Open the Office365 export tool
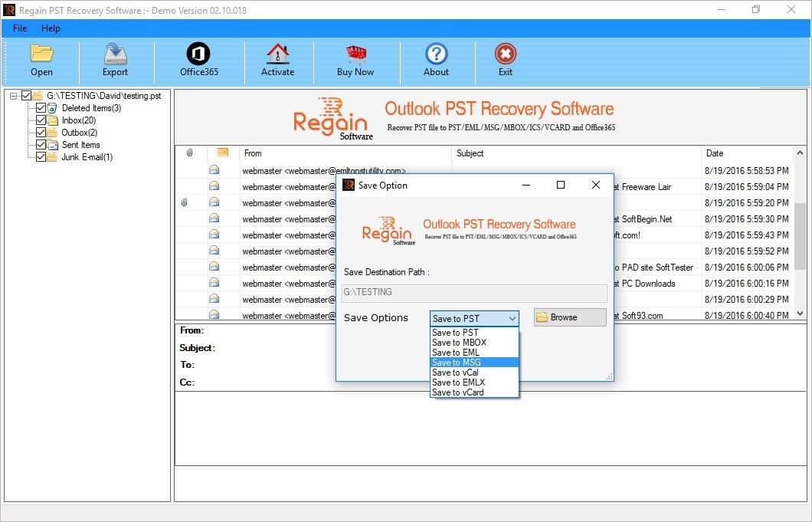The height and width of the screenshot is (522, 812). 198,54
